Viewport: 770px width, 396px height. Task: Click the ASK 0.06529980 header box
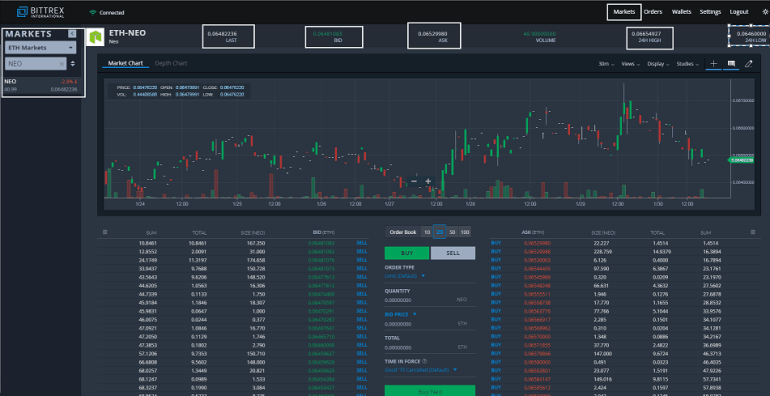tap(434, 36)
